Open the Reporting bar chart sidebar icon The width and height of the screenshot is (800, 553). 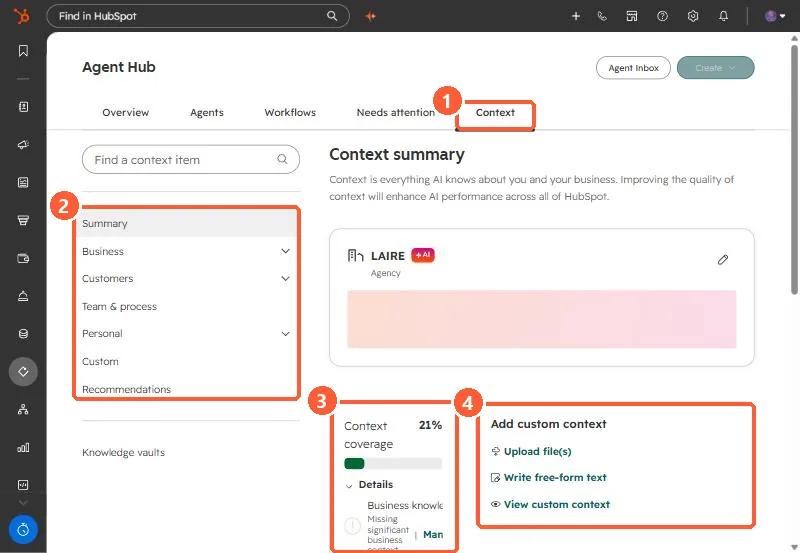(x=23, y=447)
